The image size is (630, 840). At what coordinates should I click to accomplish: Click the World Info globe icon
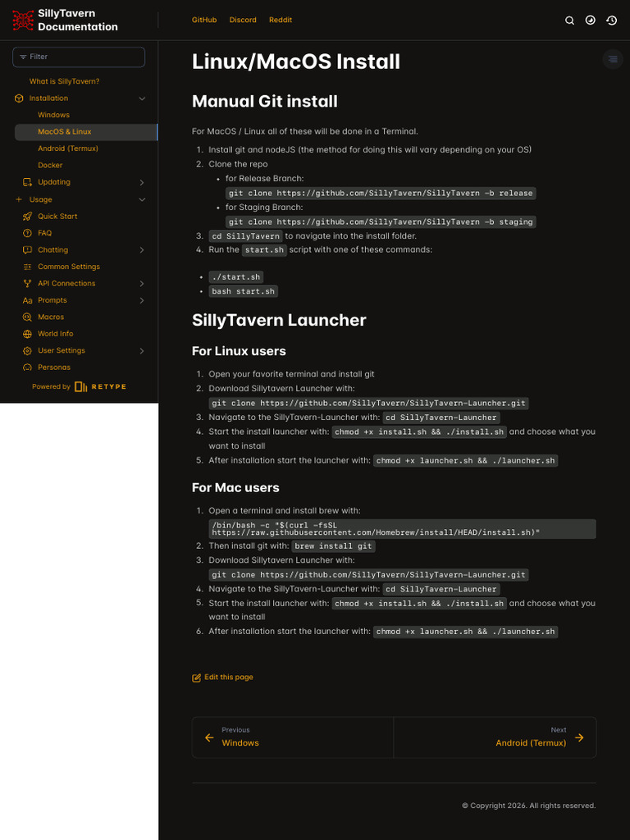pos(27,334)
